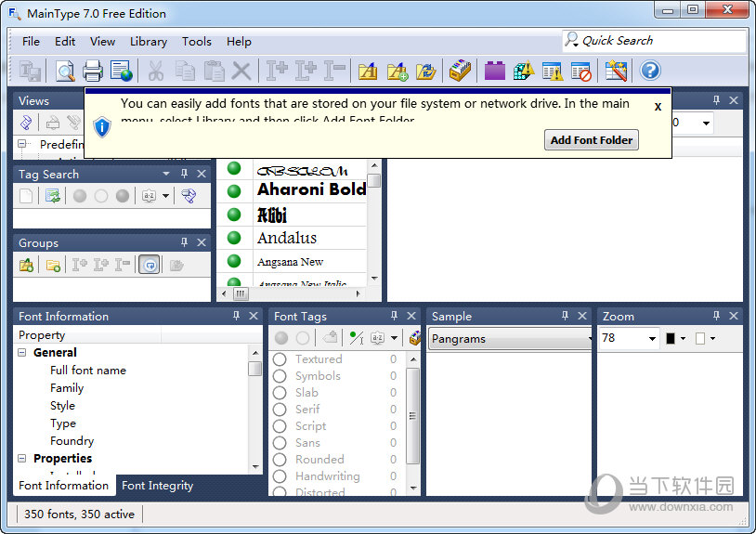
Task: Click the purple plugin block icon
Action: (x=495, y=71)
